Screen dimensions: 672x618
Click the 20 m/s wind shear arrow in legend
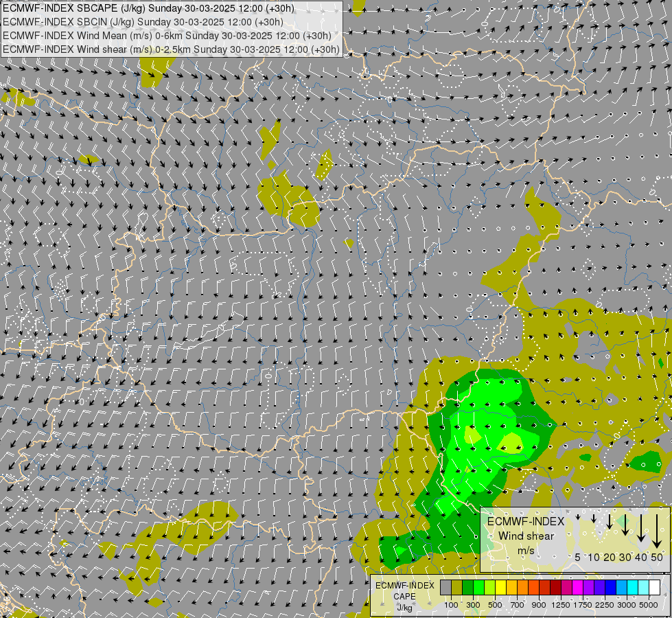(x=610, y=521)
